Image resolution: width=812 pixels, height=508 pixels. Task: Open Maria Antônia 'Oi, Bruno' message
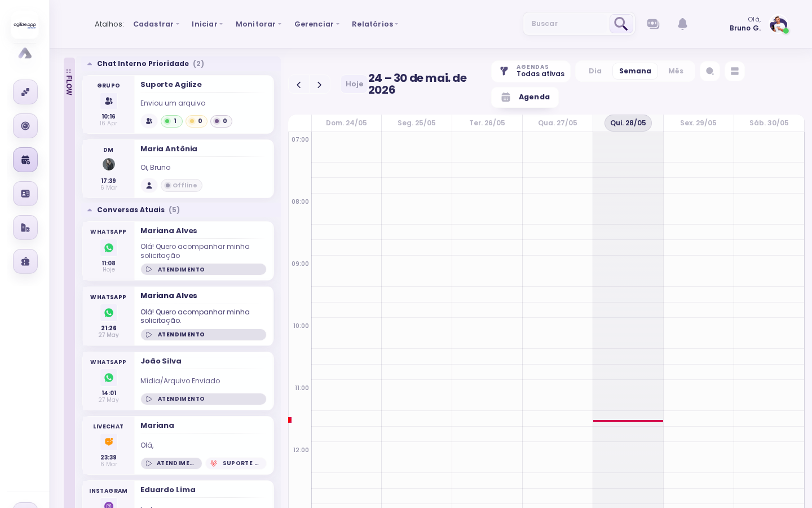pos(155,168)
